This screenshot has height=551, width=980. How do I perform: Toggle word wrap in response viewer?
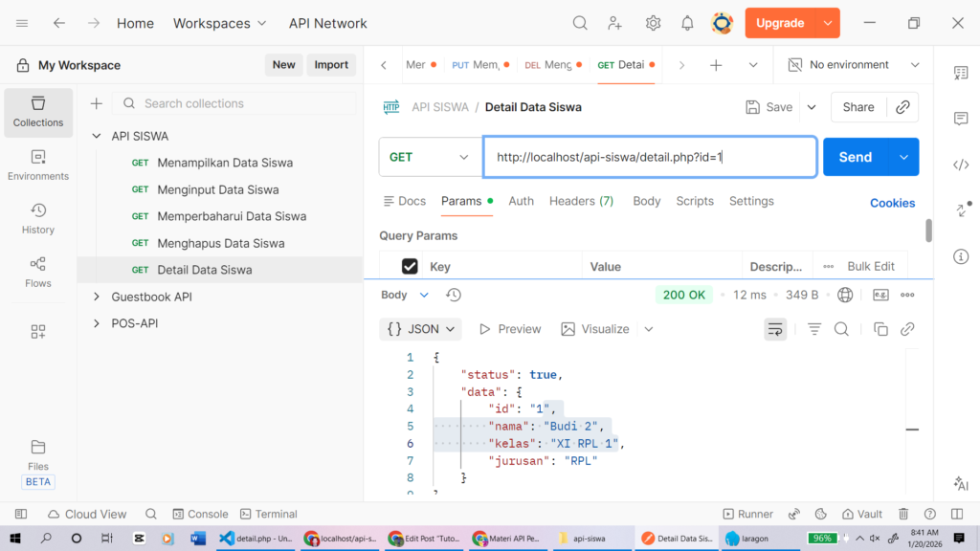click(x=775, y=329)
